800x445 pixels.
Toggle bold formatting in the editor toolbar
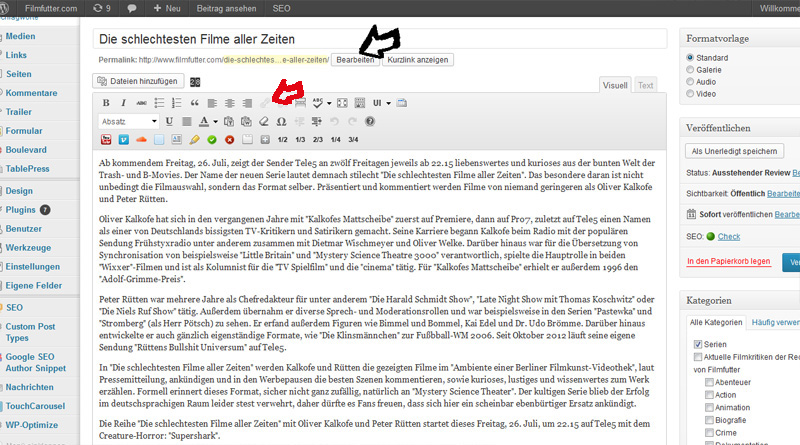107,103
